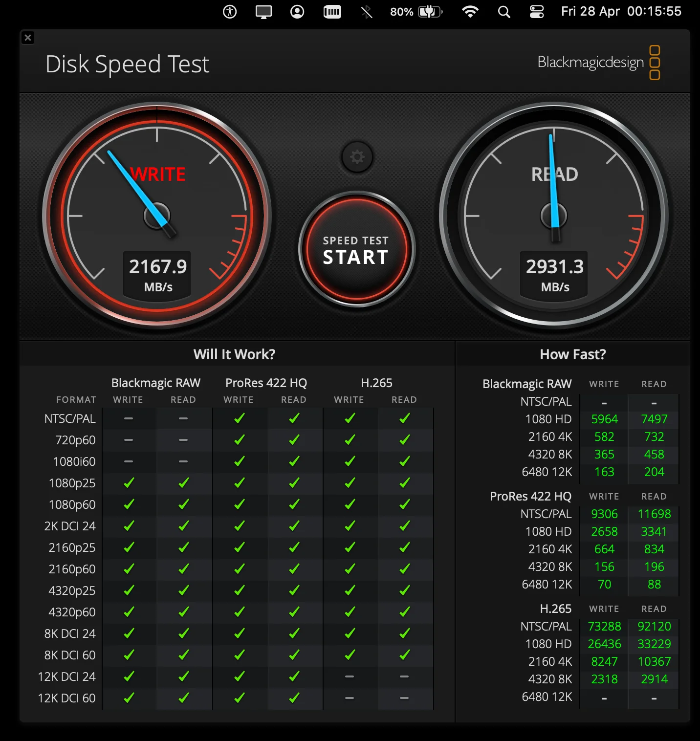The width and height of the screenshot is (700, 741).
Task: Click Blackmagic RAW read checkmark for 1080p60
Action: 183,504
